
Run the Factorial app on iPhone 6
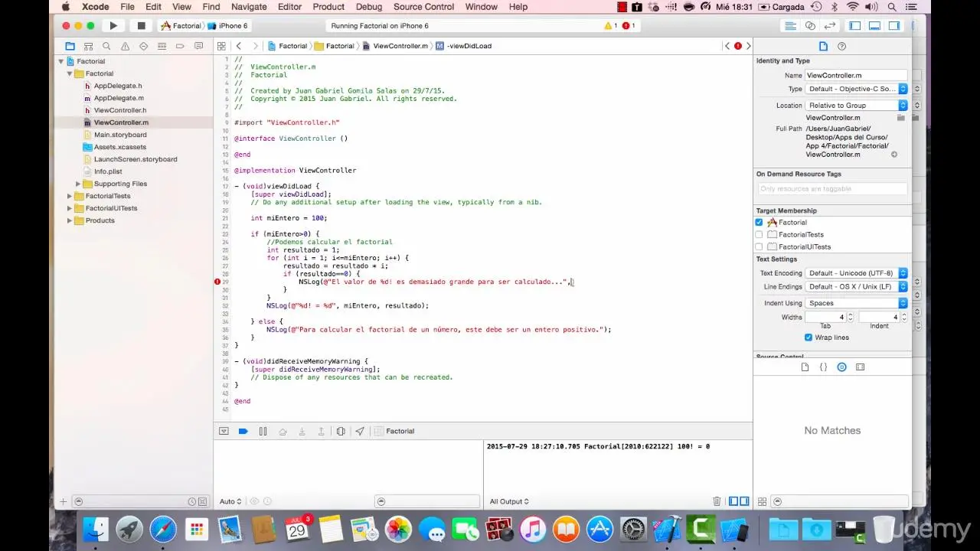(x=113, y=25)
